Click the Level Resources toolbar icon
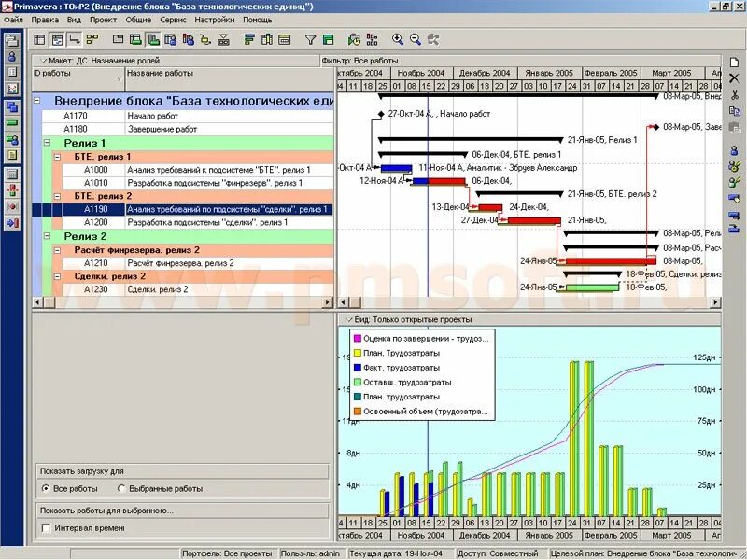Viewport: 747px width, 560px height. click(372, 40)
